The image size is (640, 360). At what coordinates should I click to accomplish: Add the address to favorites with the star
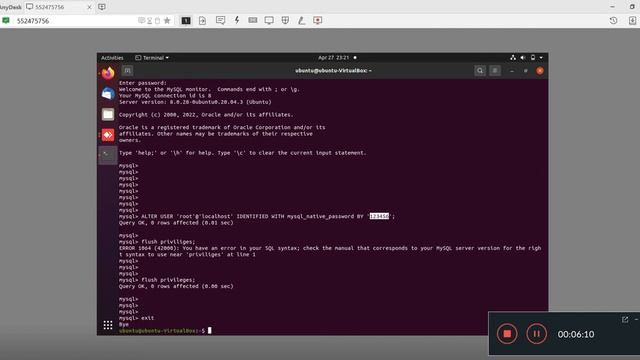click(x=167, y=20)
